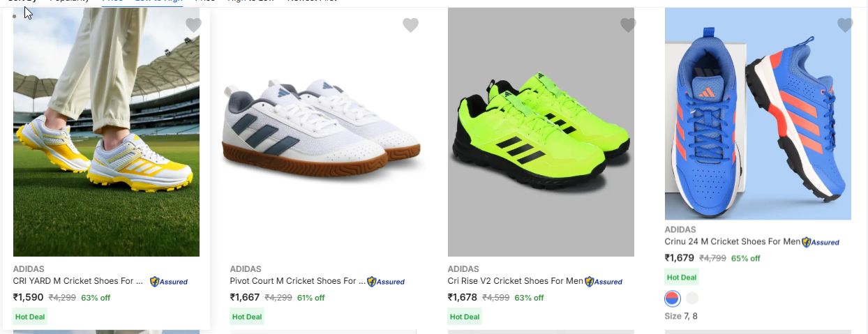868x334 pixels.
Task: Click Assured badge next to Cri Rise V2
Action: (x=604, y=282)
